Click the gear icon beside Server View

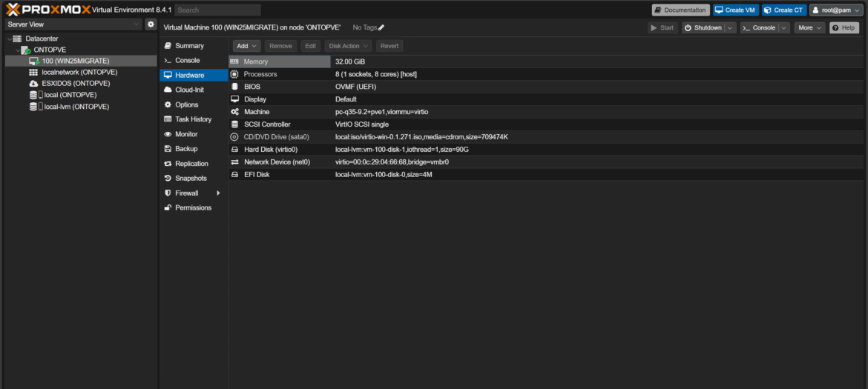151,24
